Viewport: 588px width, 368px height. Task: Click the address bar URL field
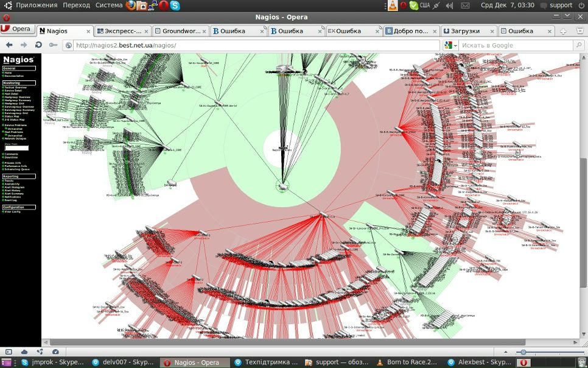tap(256, 45)
